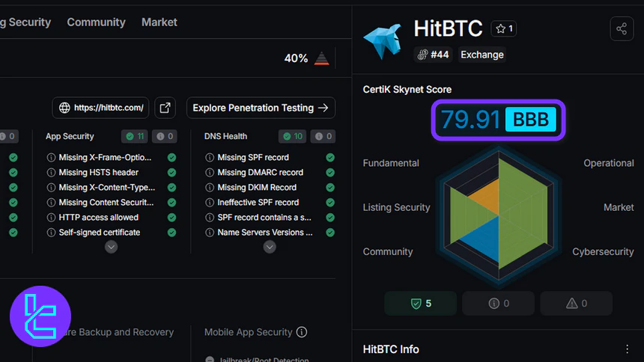Click info icon for Missing SPF record
Screen dimensions: 644x362
(x=210, y=158)
